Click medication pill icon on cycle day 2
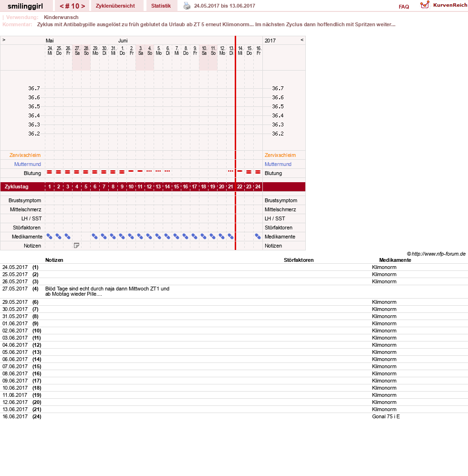 [x=59, y=237]
